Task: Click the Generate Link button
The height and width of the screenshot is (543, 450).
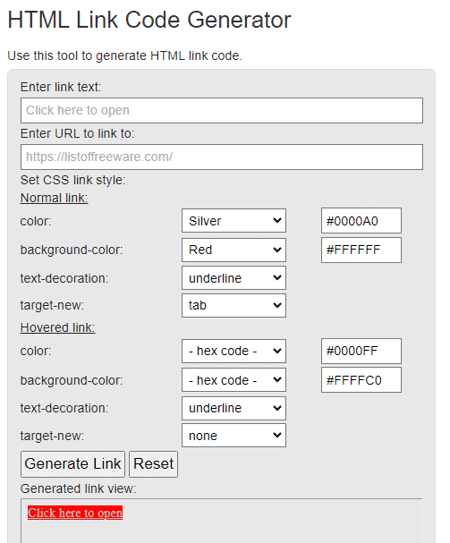Action: [x=73, y=464]
